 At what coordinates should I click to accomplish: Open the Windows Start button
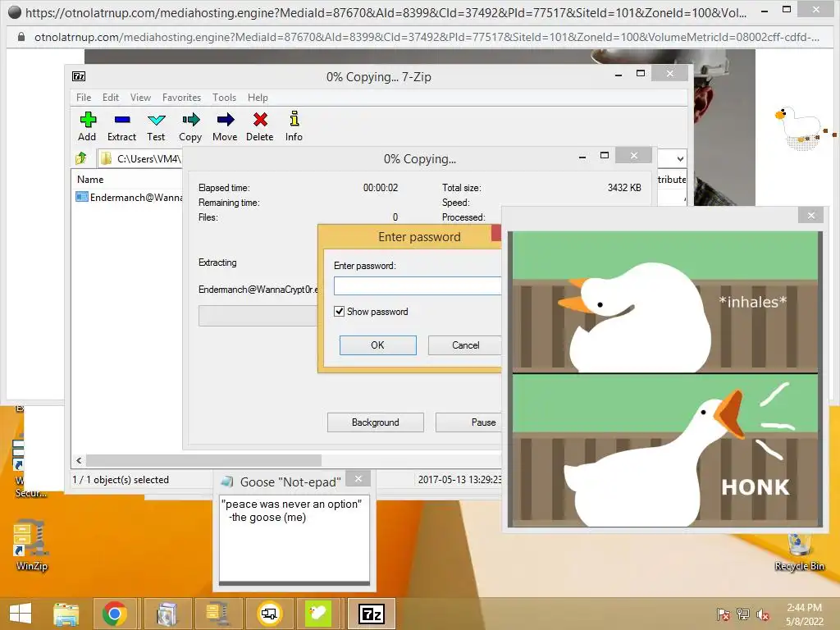(21, 614)
